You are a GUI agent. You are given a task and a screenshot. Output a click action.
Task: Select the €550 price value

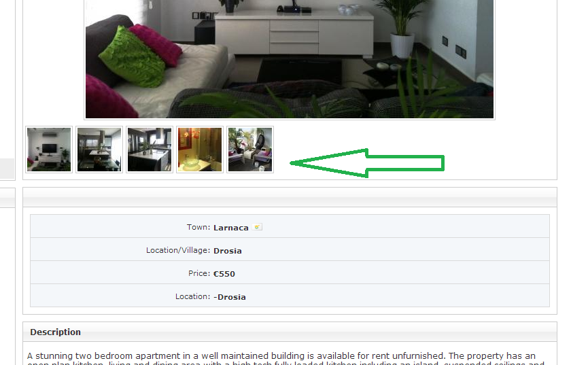(224, 274)
